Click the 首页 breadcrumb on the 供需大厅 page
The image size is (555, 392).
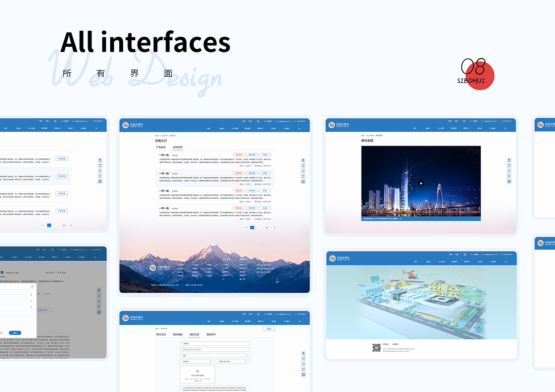[x=157, y=136]
